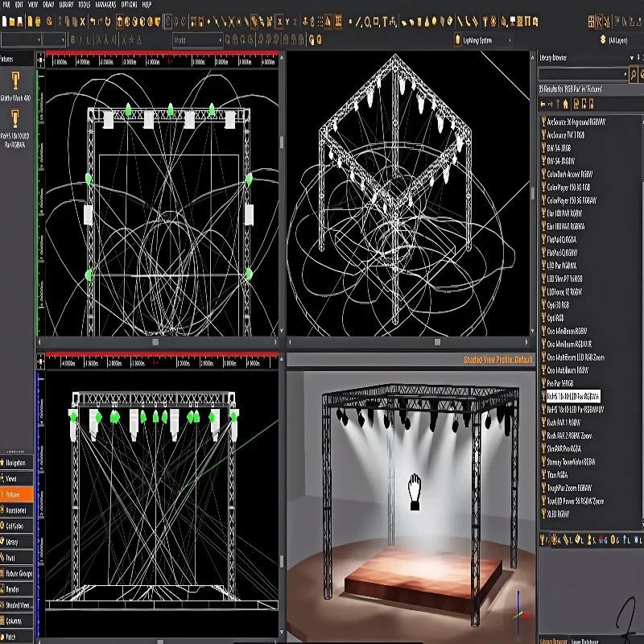Select the Circle drawing tool
Screen dimensions: 644x644
click(x=367, y=22)
